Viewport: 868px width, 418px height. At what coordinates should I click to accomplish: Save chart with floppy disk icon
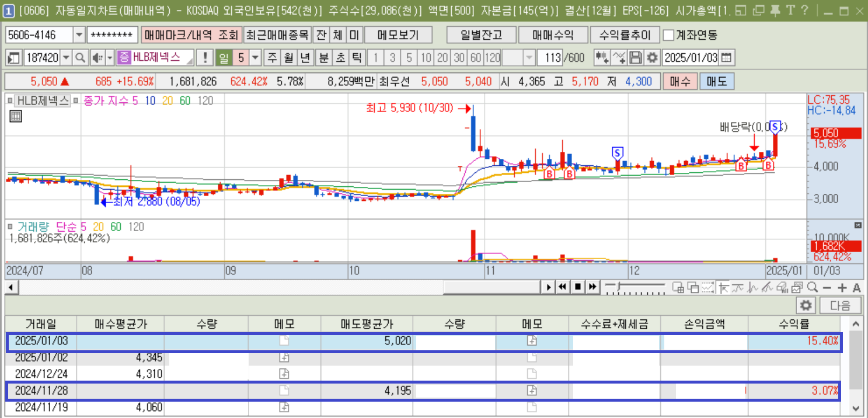[x=636, y=58]
